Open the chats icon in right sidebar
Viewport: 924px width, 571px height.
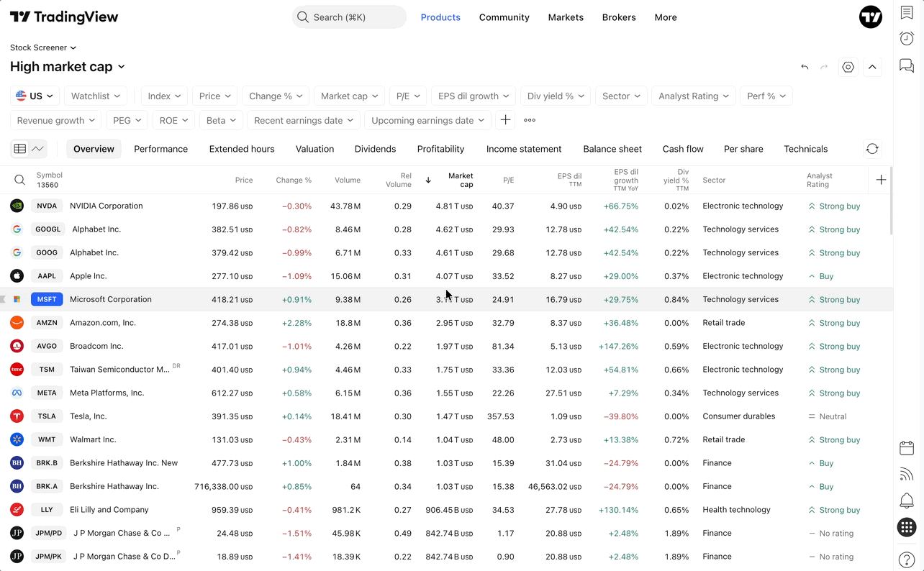coord(907,66)
